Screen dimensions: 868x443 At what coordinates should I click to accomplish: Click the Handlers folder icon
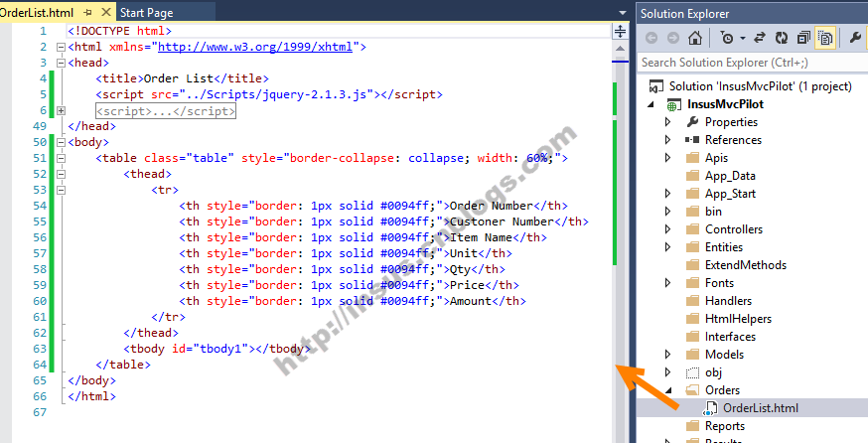[692, 301]
